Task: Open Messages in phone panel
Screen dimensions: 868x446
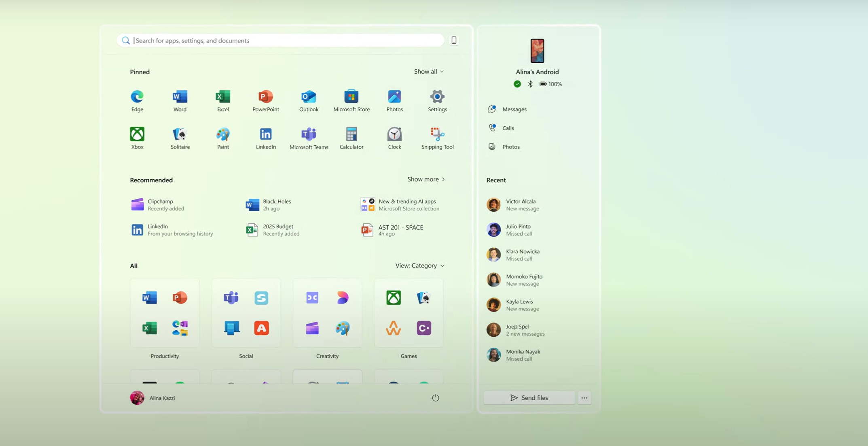Action: click(x=514, y=109)
